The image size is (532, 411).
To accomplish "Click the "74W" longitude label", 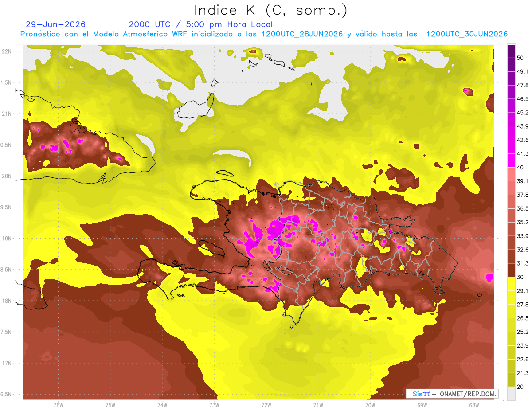I will click(162, 405).
